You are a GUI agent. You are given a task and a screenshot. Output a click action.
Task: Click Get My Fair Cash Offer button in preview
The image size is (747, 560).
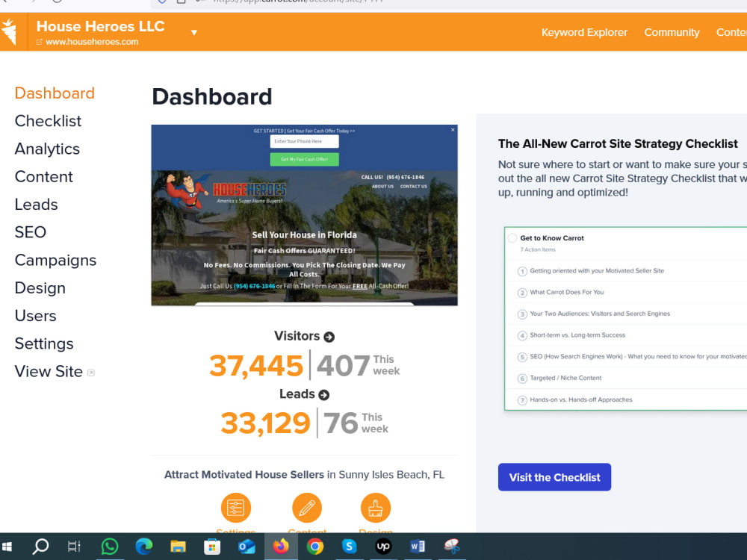coord(305,160)
